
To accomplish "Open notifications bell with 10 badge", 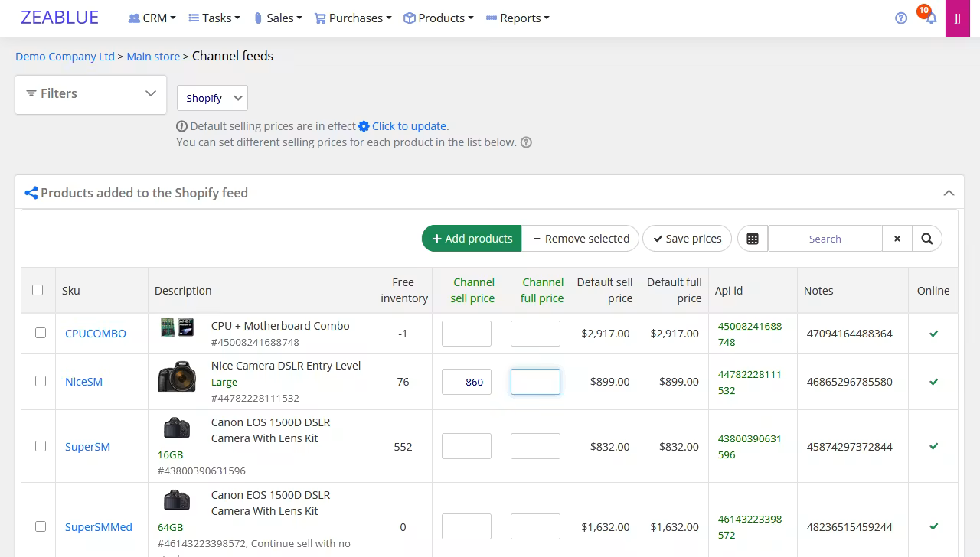I will click(x=930, y=18).
